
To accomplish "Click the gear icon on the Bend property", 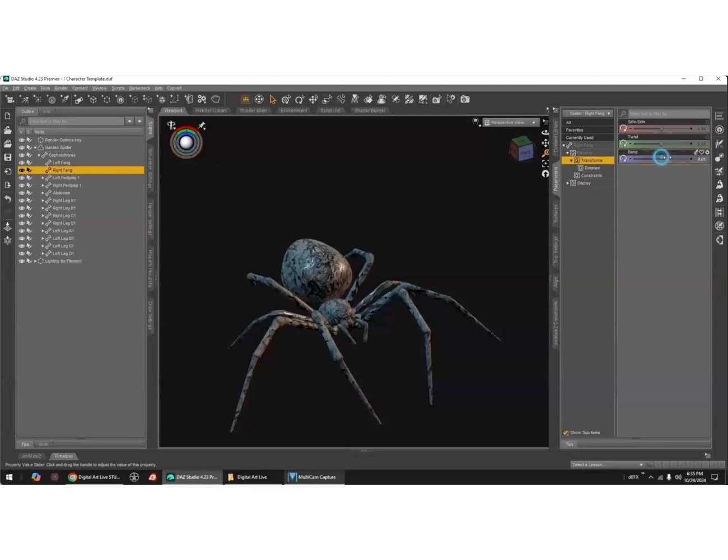I will pyautogui.click(x=707, y=152).
